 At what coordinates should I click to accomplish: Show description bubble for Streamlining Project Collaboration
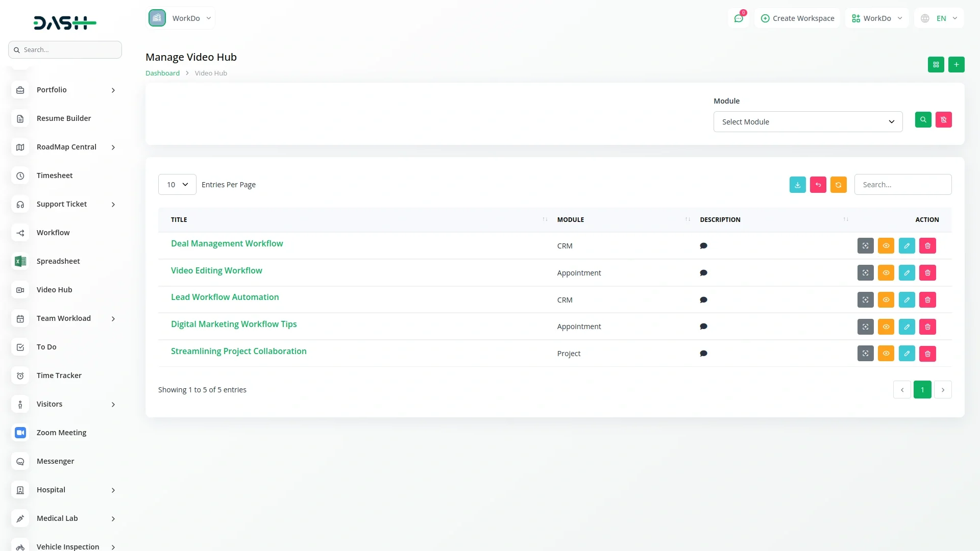[703, 354]
